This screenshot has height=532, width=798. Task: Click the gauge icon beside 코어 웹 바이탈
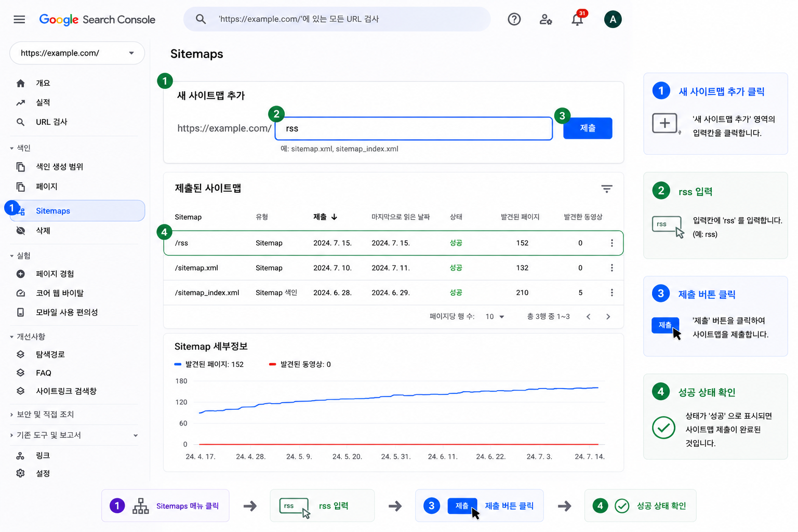(20, 293)
